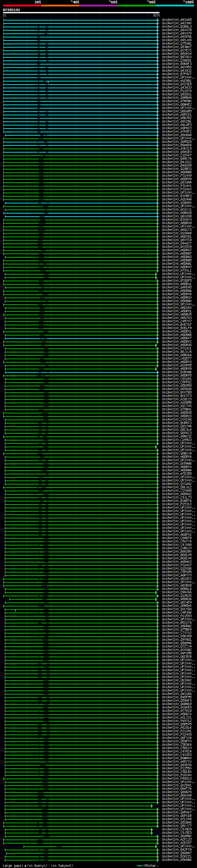Open hit UniRef100_B2BAL3
This screenshot has width=197, height=868.
click(x=176, y=26)
